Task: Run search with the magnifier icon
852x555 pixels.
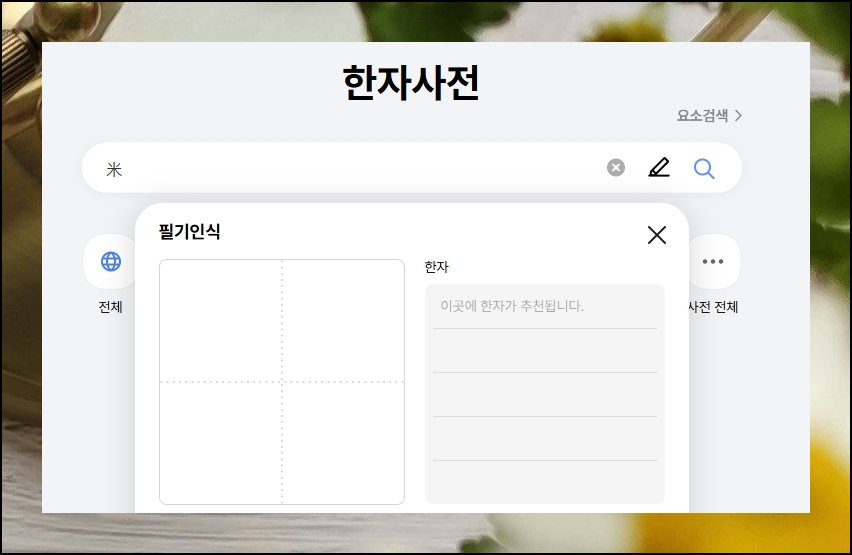Action: [x=704, y=169]
